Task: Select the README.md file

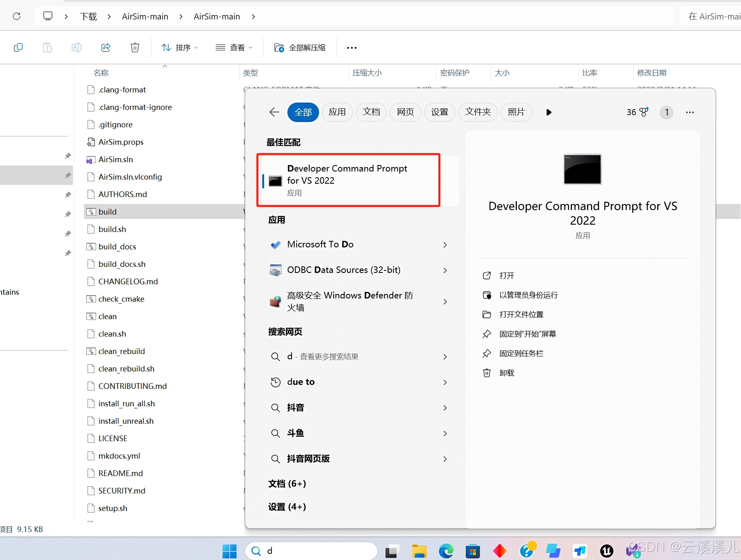Action: (x=120, y=473)
